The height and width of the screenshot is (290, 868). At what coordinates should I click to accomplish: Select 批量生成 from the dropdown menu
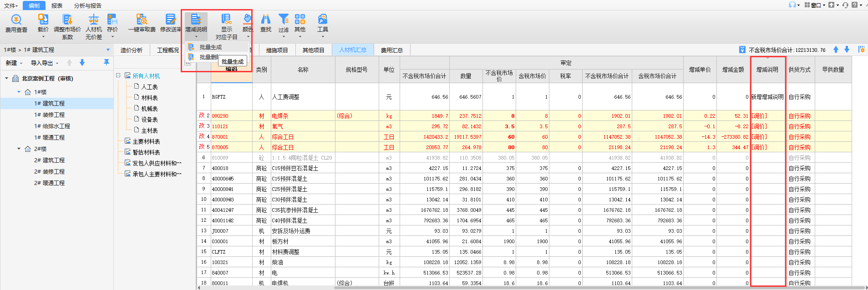pos(210,47)
